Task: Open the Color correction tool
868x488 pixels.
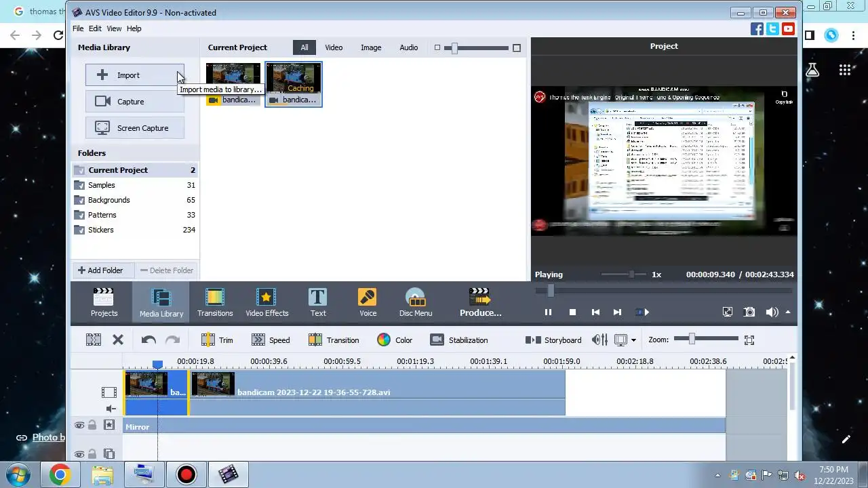Action: click(x=395, y=340)
